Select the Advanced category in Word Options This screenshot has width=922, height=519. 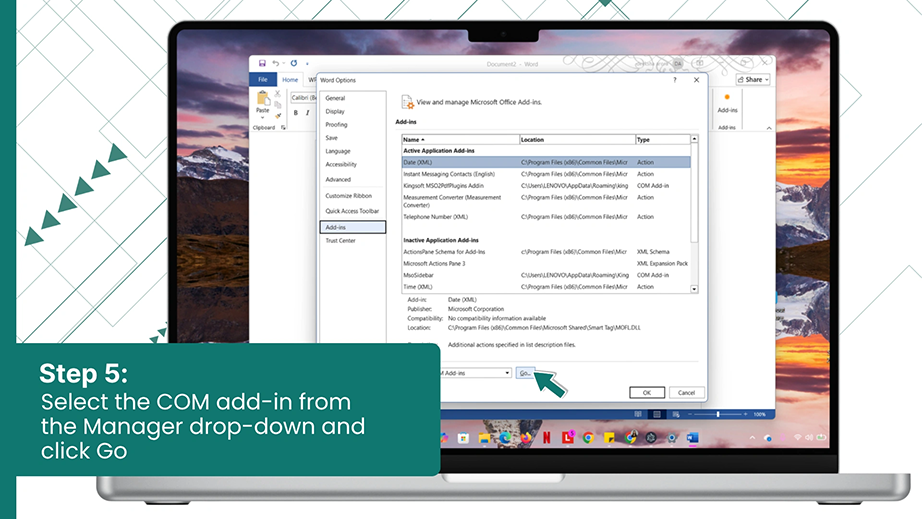pos(338,179)
